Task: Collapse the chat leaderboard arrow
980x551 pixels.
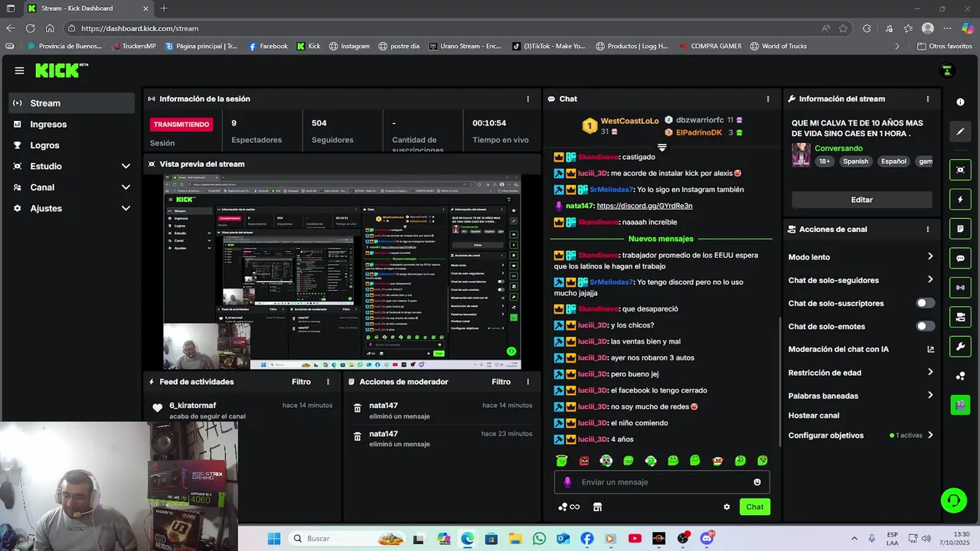Action: (662, 147)
